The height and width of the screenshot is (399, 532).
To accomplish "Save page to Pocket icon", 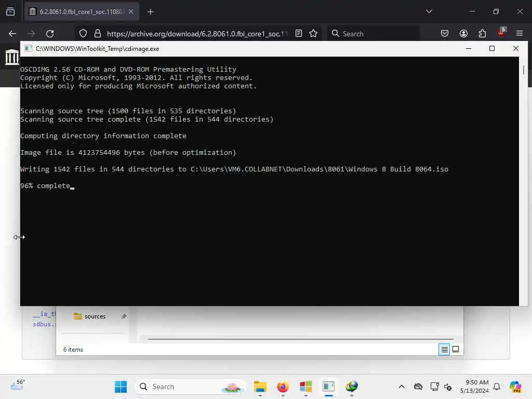I will pyautogui.click(x=445, y=33).
